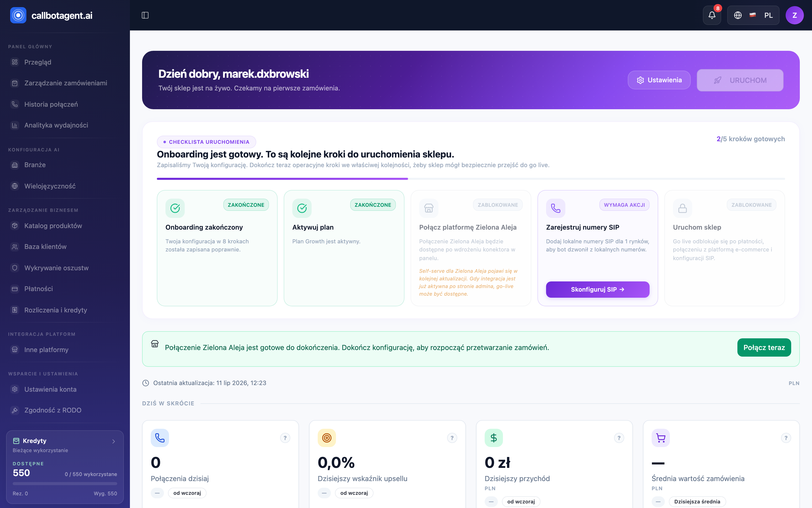812x508 pixels.
Task: Click the Uruchom sklep lock icon
Action: click(683, 208)
